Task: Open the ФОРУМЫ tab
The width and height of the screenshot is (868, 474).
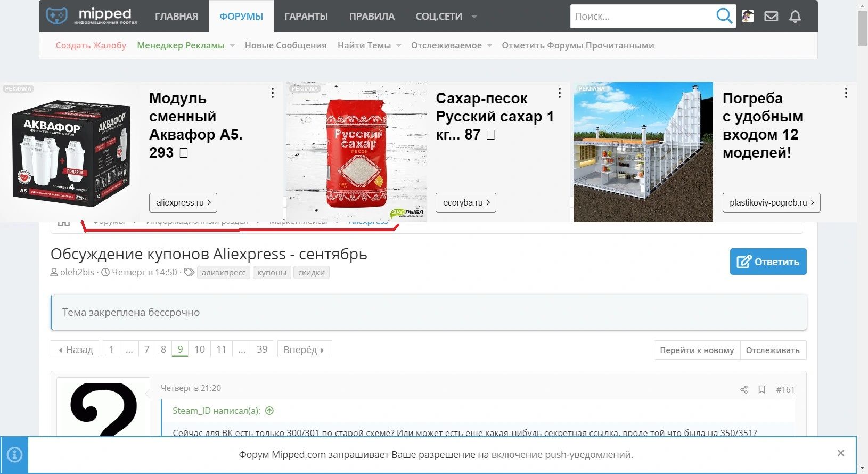Action: (x=241, y=17)
